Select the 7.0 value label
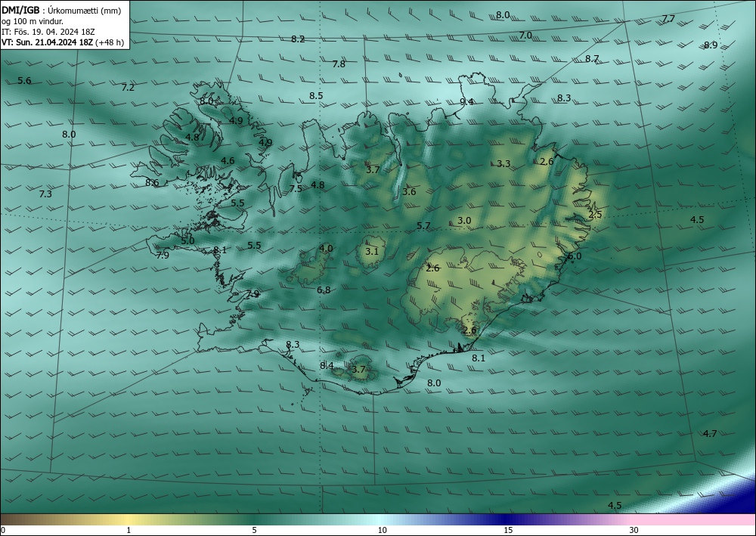 click(x=525, y=36)
